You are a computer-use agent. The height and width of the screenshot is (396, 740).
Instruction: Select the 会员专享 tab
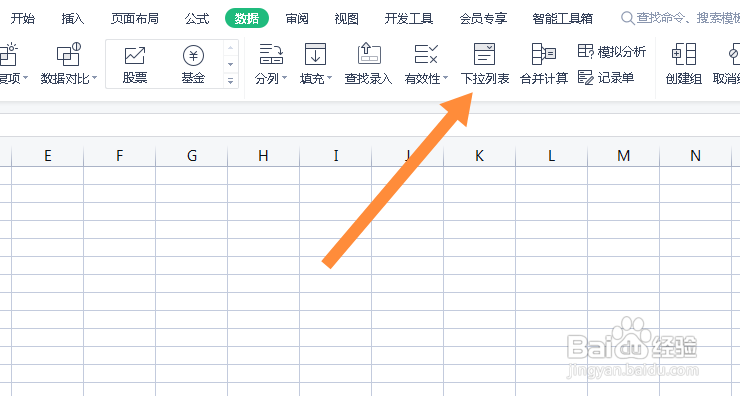click(x=483, y=18)
